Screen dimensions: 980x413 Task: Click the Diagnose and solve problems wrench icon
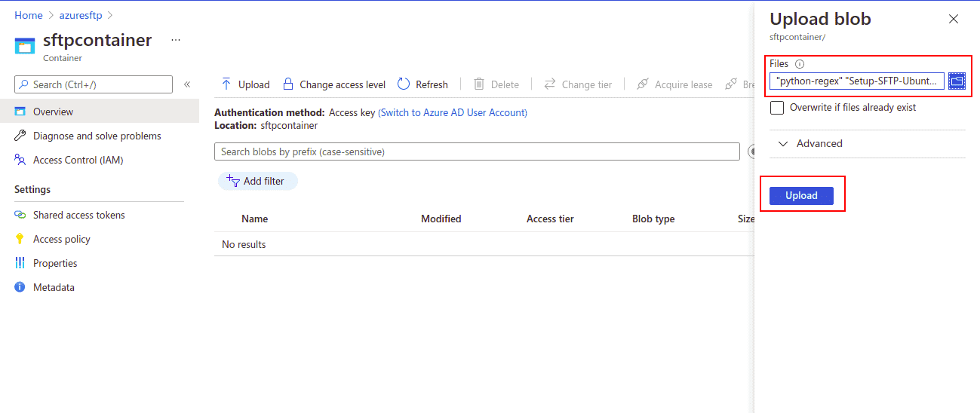(x=20, y=136)
